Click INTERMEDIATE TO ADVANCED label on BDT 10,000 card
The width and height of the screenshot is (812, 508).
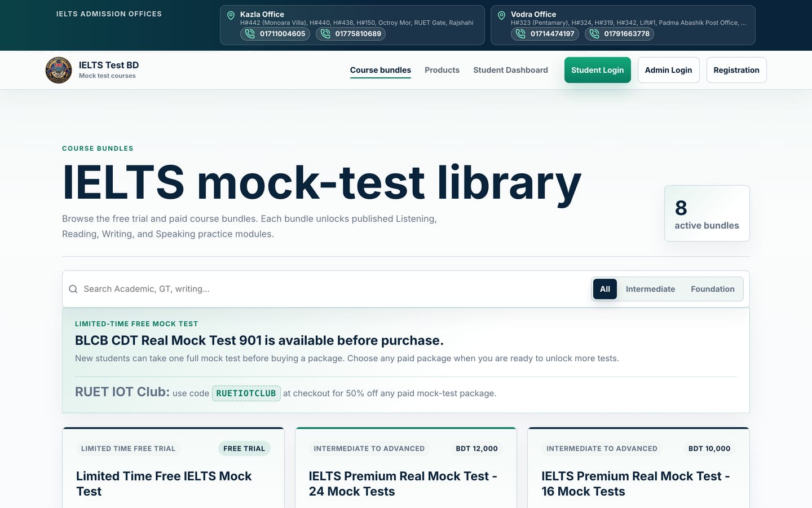pos(602,449)
